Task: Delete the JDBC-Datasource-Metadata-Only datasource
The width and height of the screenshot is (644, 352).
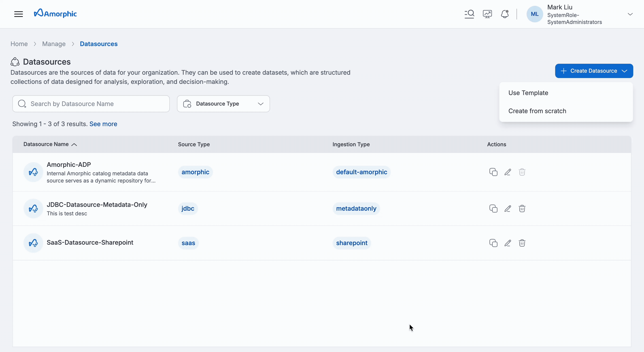Action: point(522,208)
